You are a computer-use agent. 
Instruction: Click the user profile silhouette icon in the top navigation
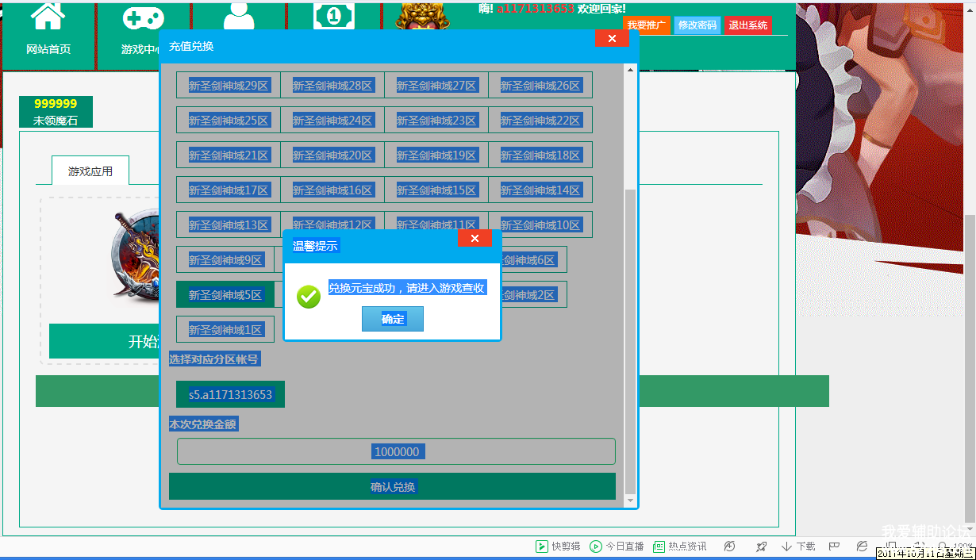(239, 16)
